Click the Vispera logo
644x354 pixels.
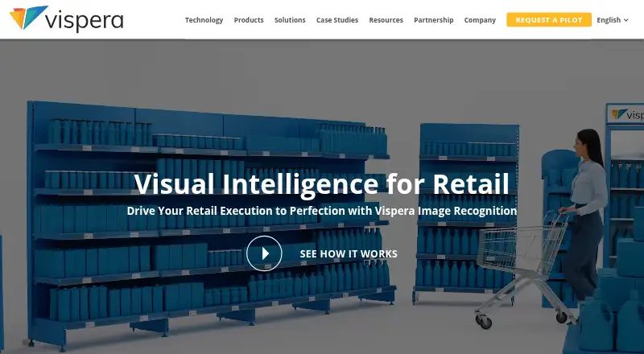[67, 19]
